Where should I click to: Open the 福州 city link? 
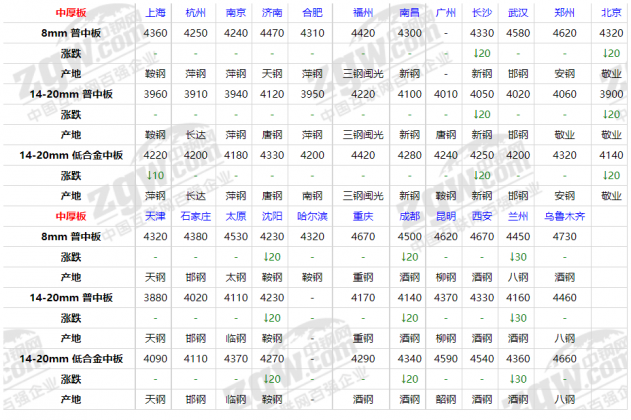pyautogui.click(x=362, y=15)
